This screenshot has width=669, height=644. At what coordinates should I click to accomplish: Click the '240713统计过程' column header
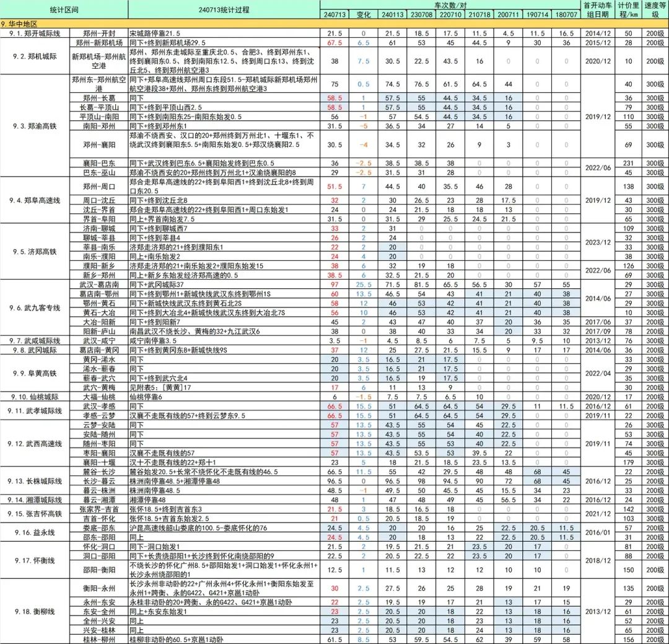click(224, 9)
